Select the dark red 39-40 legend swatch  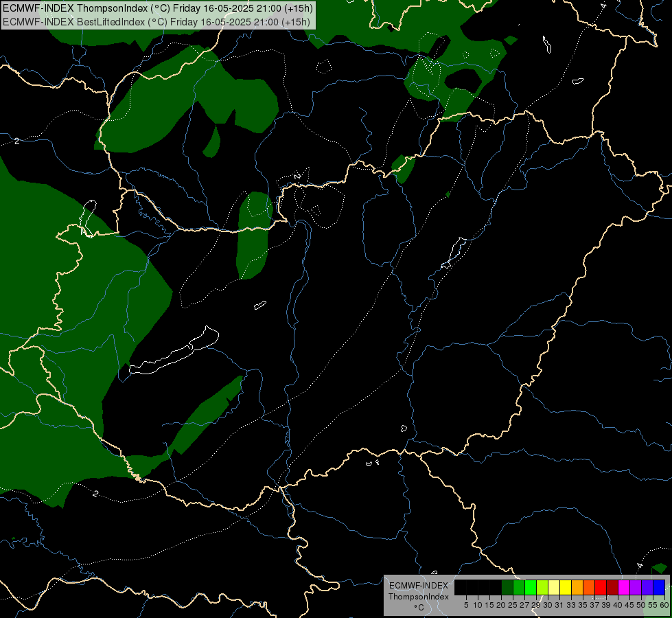pos(612,587)
